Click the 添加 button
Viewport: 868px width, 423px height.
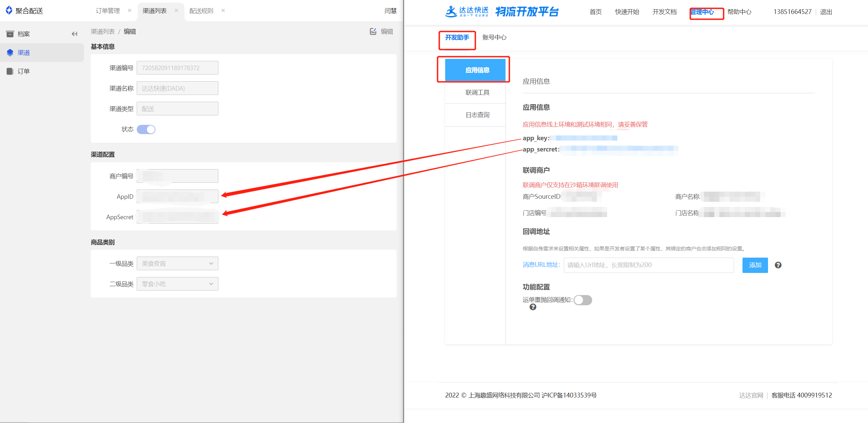[755, 265]
